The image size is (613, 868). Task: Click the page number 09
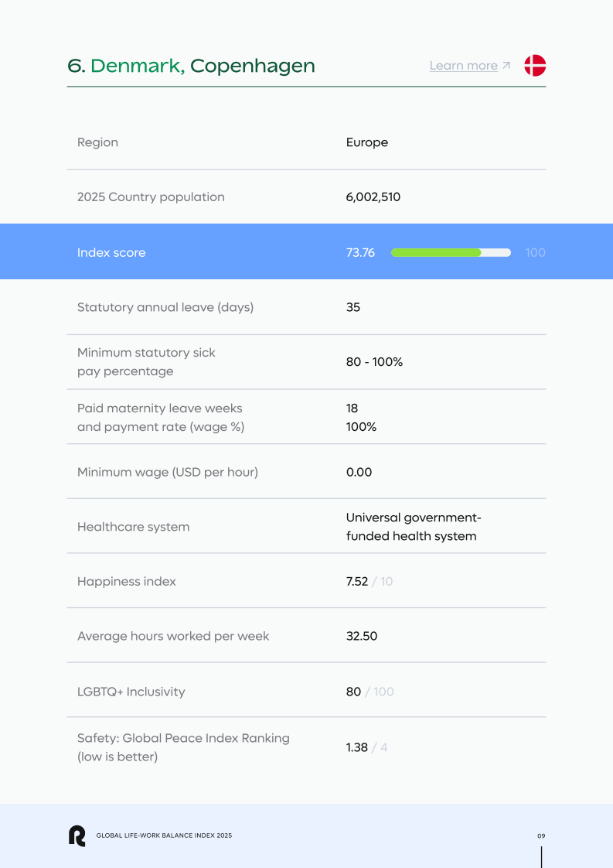(x=541, y=836)
